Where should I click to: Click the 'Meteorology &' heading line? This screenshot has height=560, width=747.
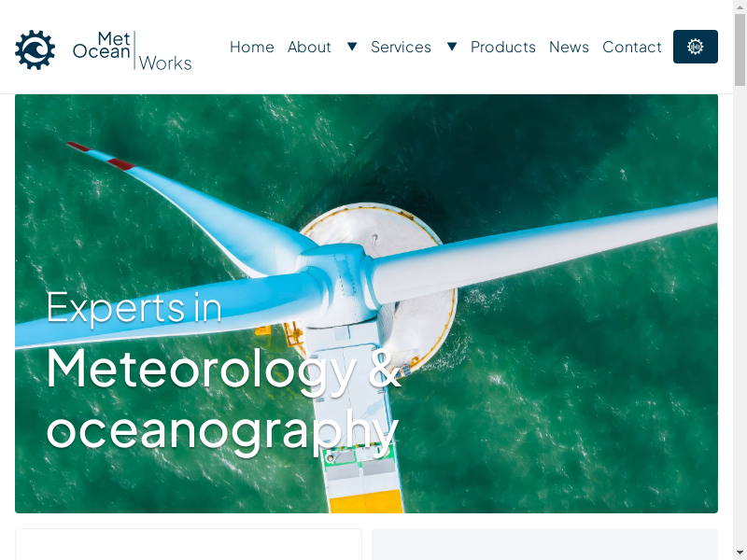pyautogui.click(x=223, y=370)
